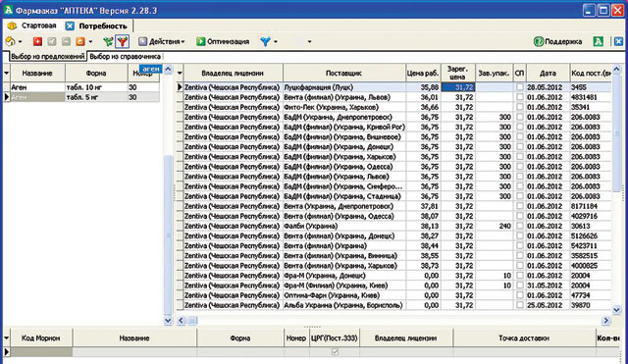This screenshot has height=364, width=628.
Task: Click the green A icon near Поддержка
Action: [598, 41]
